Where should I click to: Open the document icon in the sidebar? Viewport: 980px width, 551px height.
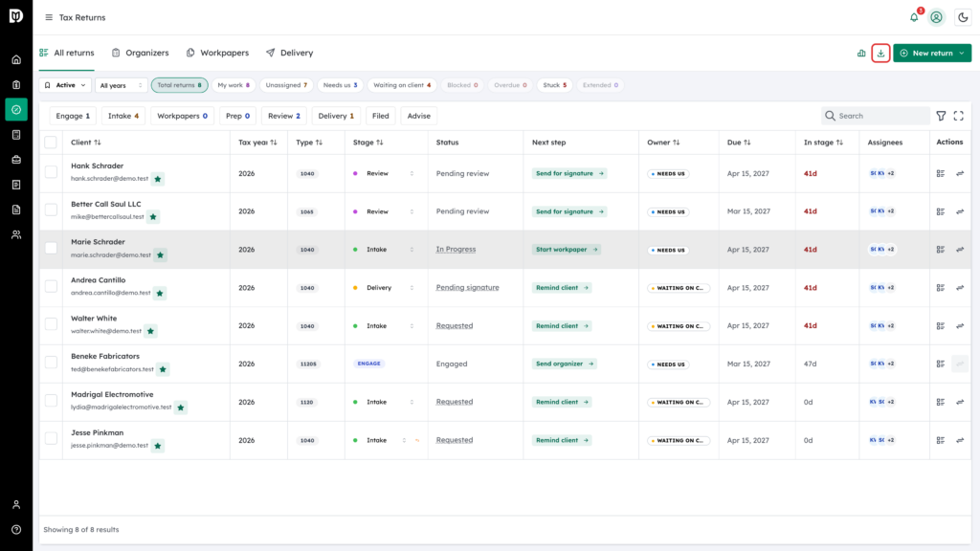tap(16, 209)
